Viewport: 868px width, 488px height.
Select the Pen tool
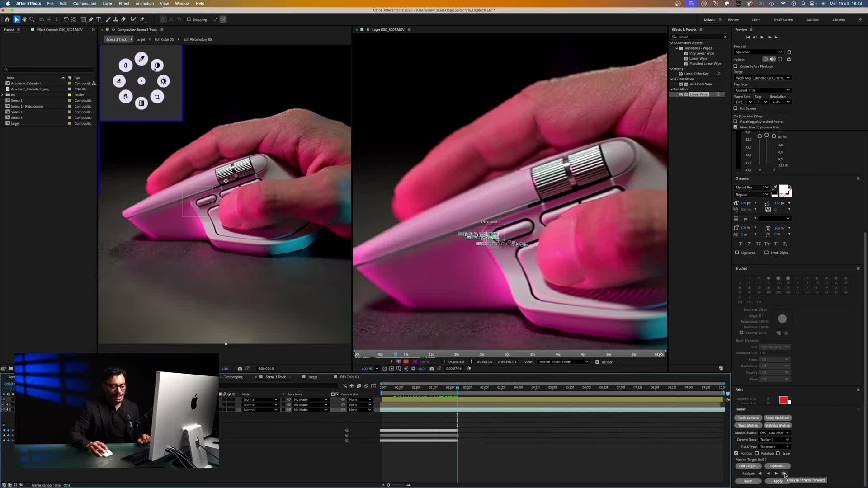[x=91, y=19]
